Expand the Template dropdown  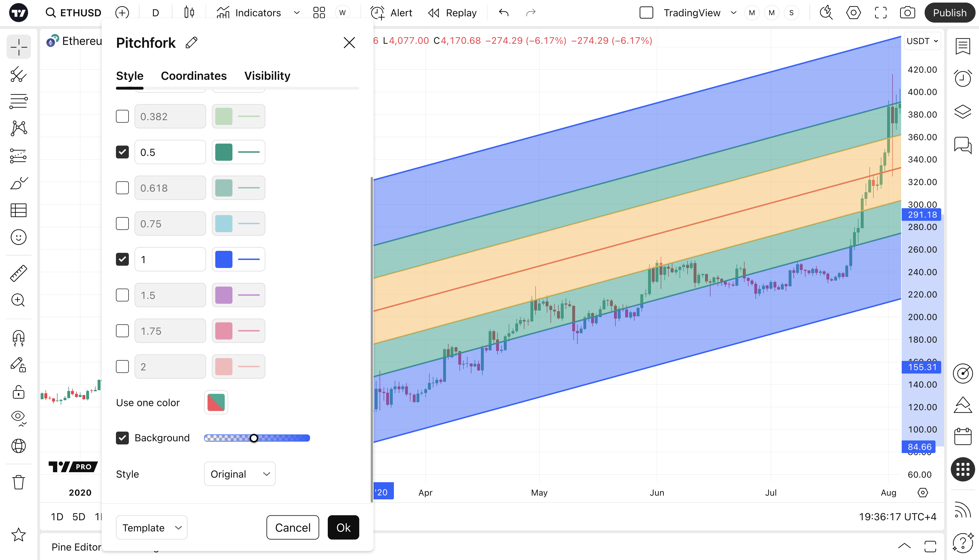tap(152, 527)
